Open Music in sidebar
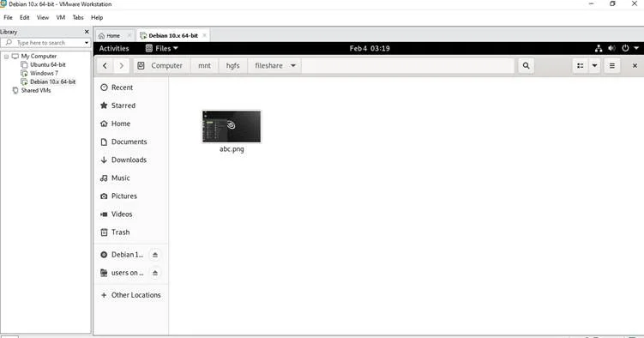The image size is (644, 338). [x=131, y=178]
